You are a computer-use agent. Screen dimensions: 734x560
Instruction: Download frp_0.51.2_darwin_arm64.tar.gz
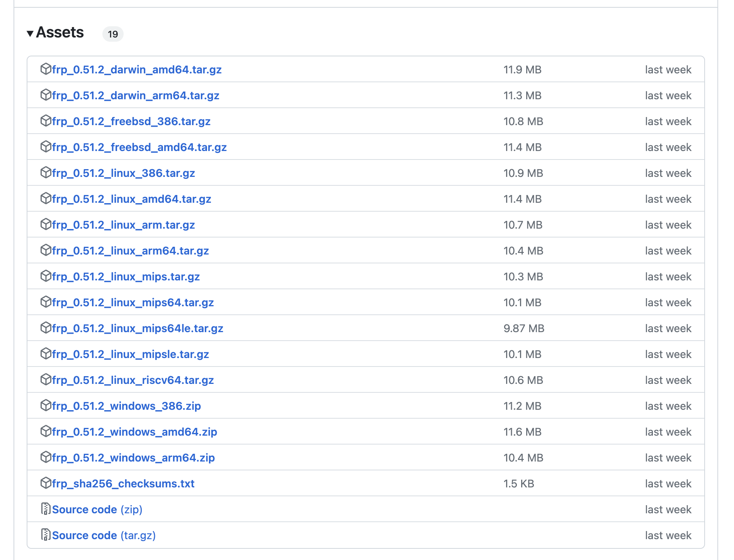(136, 95)
